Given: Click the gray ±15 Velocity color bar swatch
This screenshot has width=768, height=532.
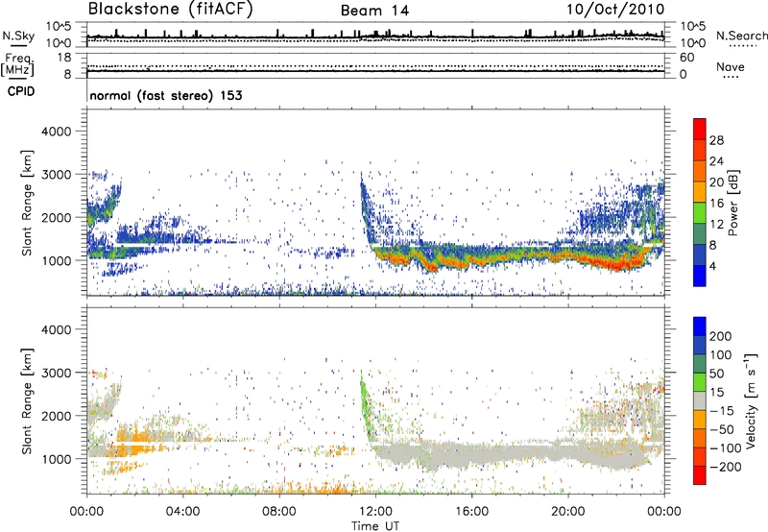Looking at the screenshot, I should [700, 400].
